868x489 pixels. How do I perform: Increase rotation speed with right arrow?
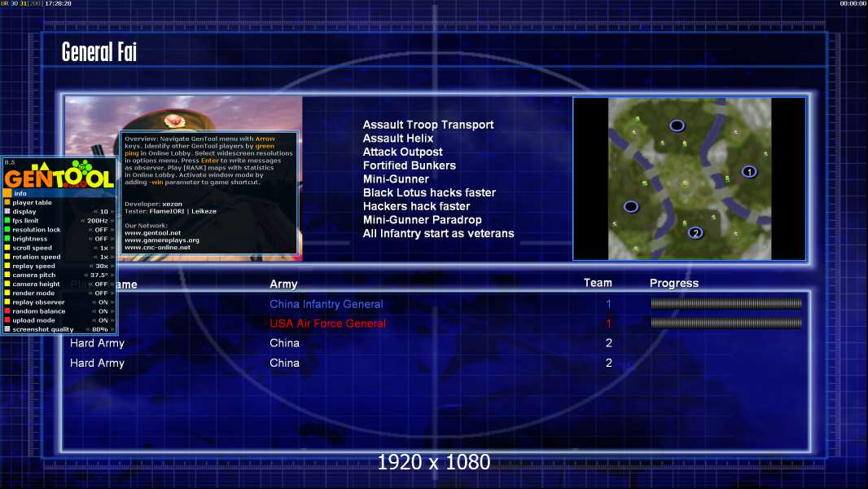click(112, 257)
